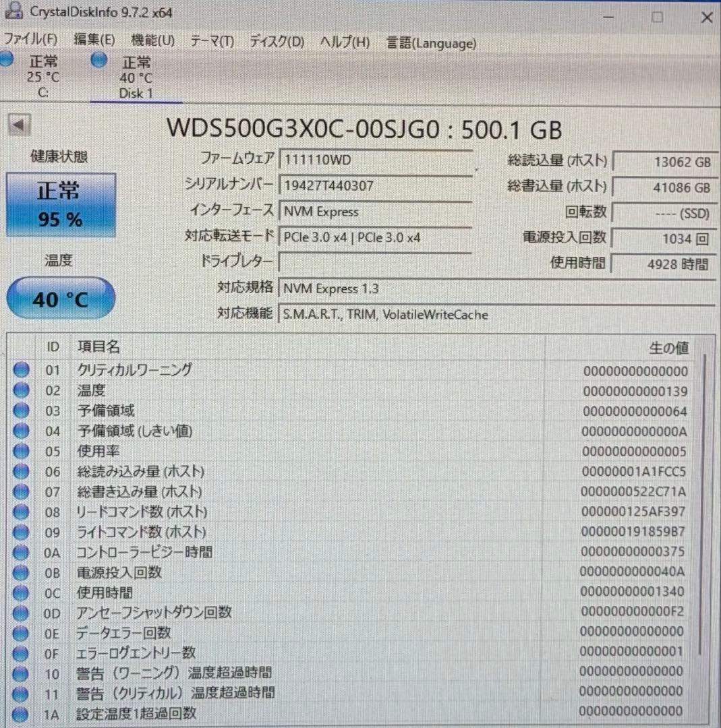
Task: Open the 言語(Language) menu
Action: pos(431,43)
